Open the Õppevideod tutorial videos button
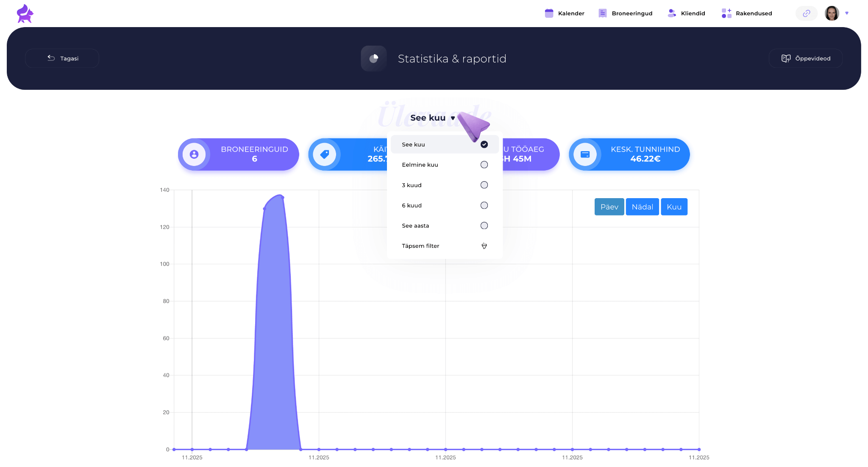 (x=805, y=58)
